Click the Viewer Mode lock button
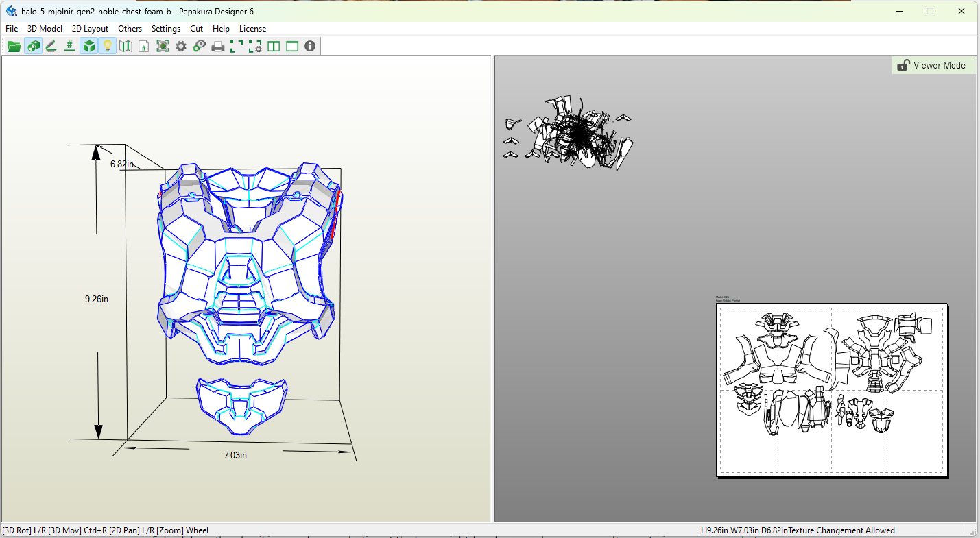The image size is (980, 538). point(933,65)
